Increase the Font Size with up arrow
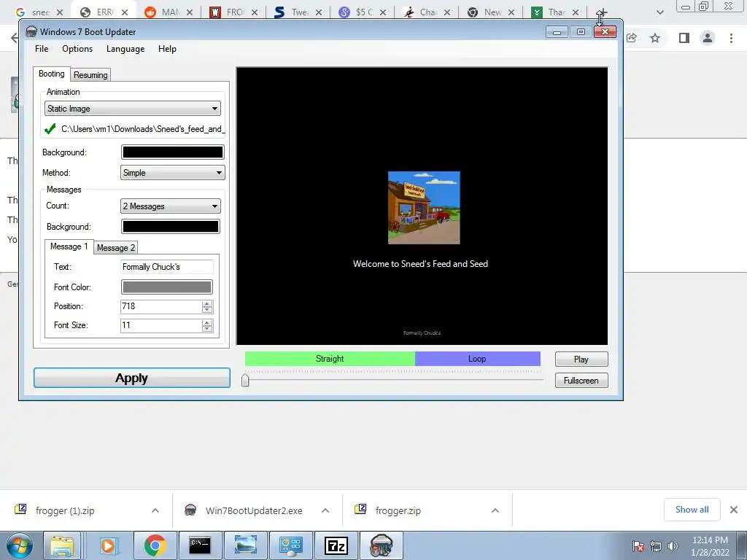The height and width of the screenshot is (560, 747). point(206,322)
